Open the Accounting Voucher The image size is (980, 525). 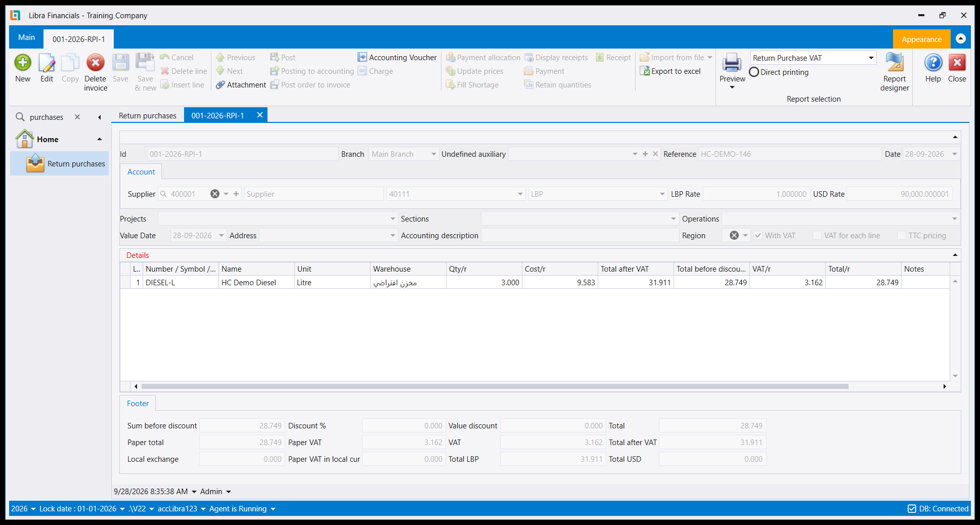click(397, 58)
